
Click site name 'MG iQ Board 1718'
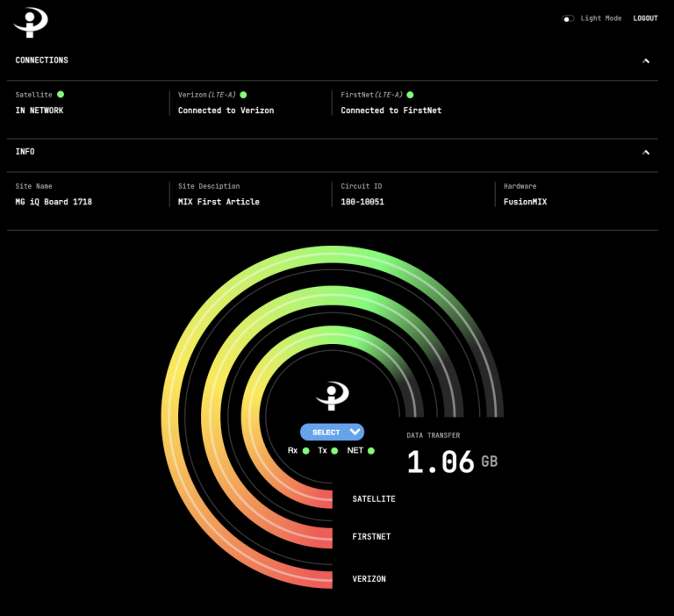pos(54,202)
